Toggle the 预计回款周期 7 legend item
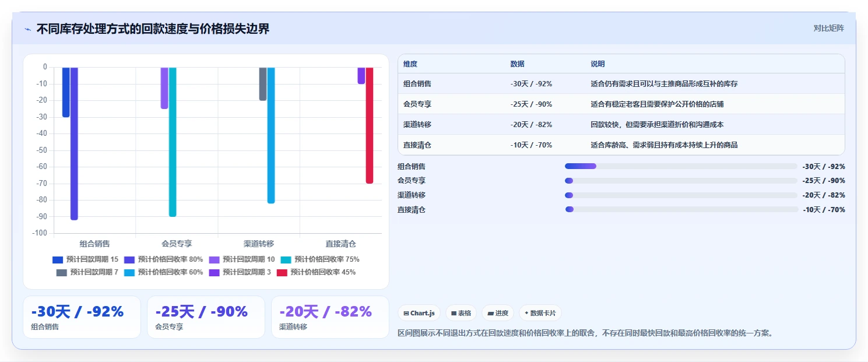This screenshot has width=868, height=362. pyautogui.click(x=87, y=272)
